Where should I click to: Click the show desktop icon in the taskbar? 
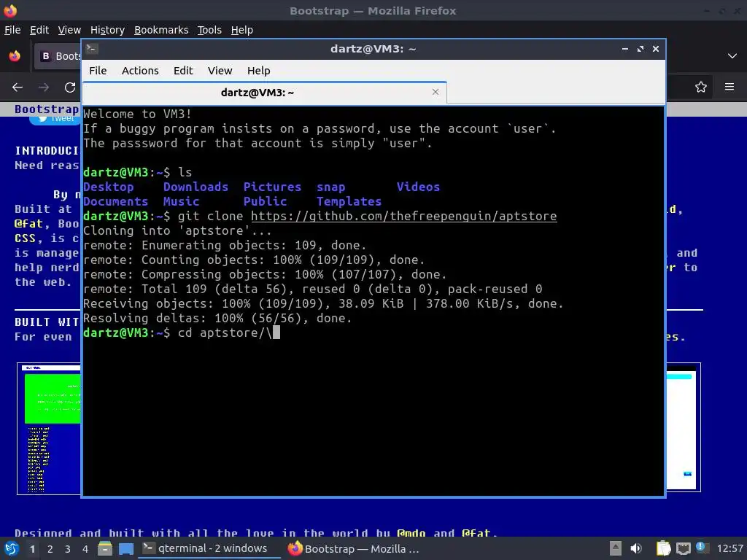coord(125,548)
